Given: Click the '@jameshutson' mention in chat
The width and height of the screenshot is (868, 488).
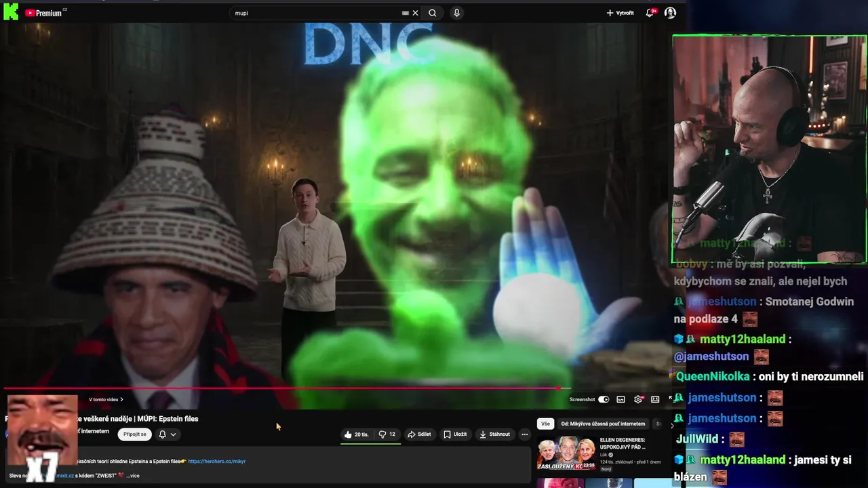Looking at the screenshot, I should 711,357.
